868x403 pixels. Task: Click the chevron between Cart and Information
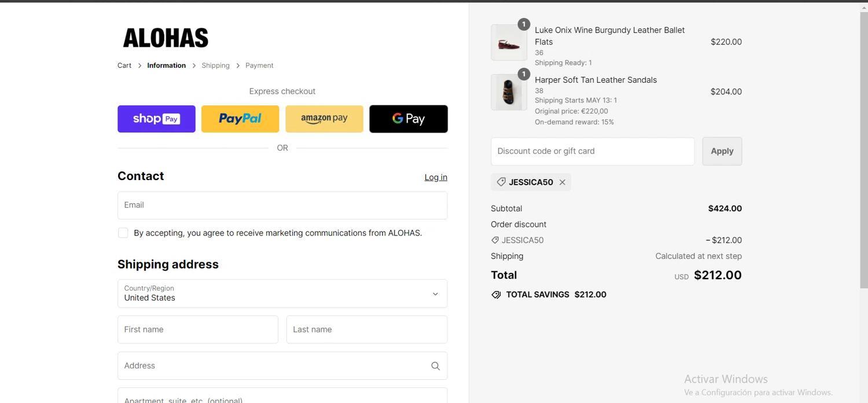pos(139,66)
